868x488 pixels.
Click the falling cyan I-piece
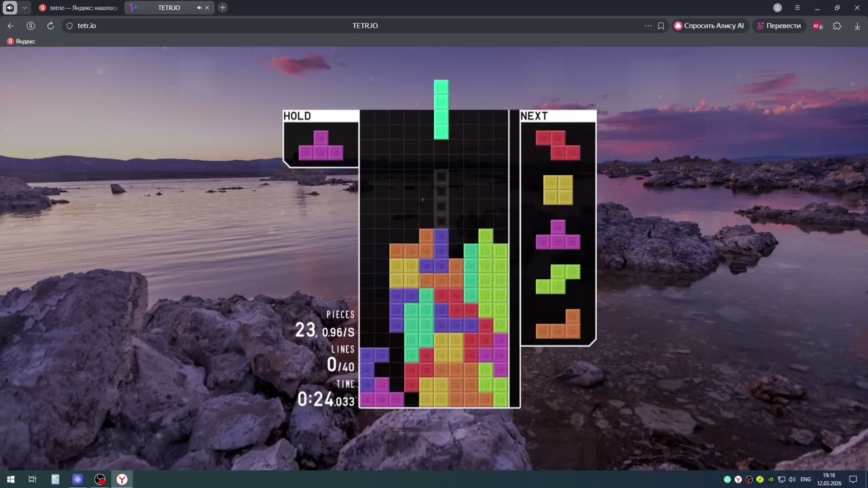pyautogui.click(x=441, y=110)
